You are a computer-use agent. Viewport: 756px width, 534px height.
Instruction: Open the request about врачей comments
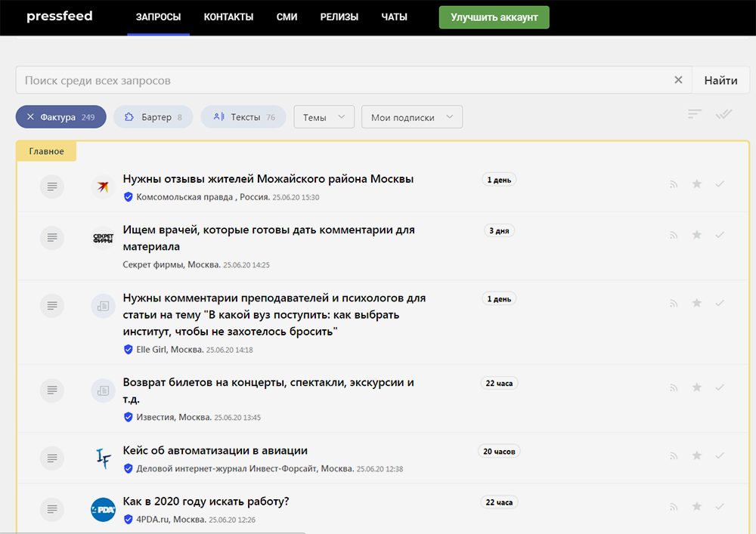(268, 238)
